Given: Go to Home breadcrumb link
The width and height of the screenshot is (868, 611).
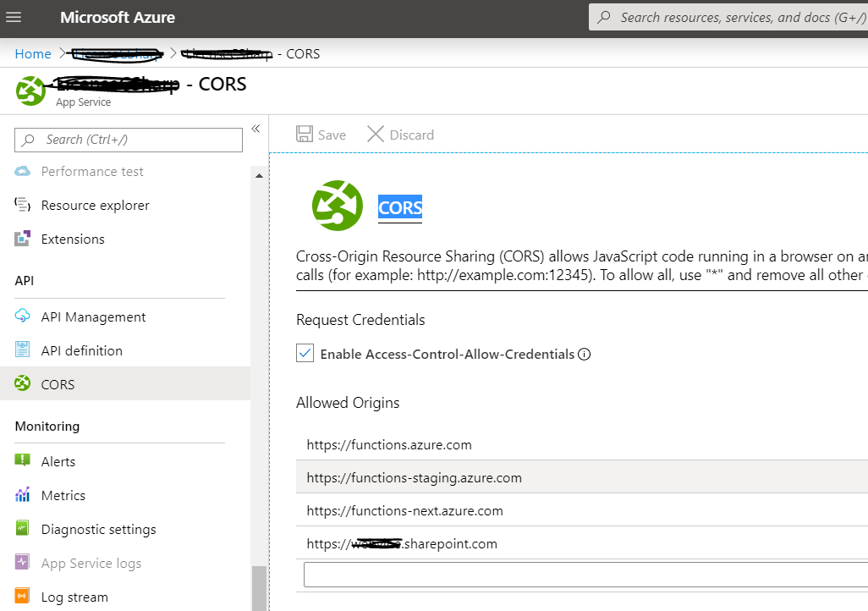Looking at the screenshot, I should [33, 54].
